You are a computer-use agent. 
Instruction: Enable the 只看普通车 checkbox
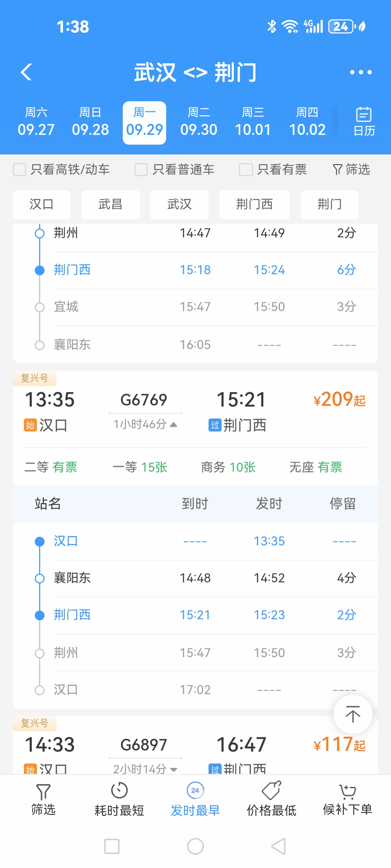(141, 170)
